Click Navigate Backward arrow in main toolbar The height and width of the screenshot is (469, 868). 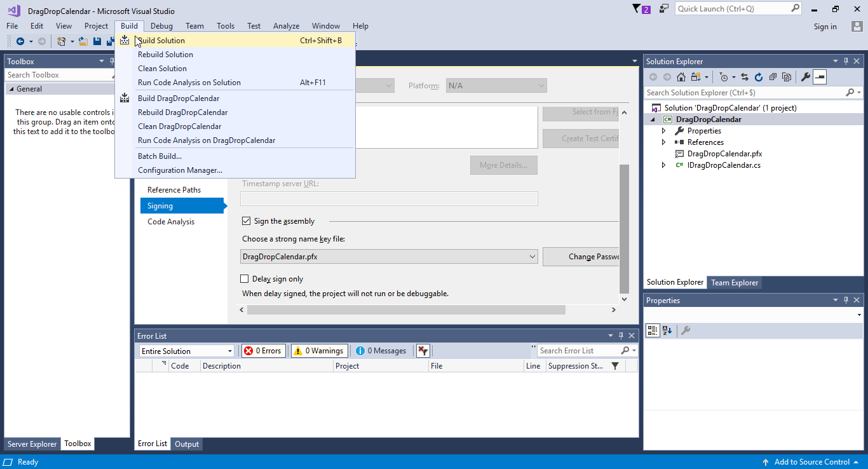click(20, 41)
